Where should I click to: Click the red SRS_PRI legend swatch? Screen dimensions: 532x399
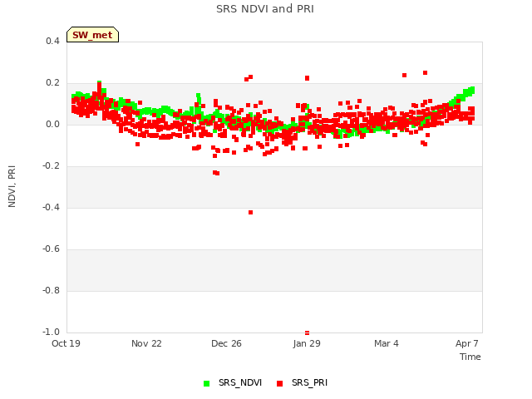(279, 383)
